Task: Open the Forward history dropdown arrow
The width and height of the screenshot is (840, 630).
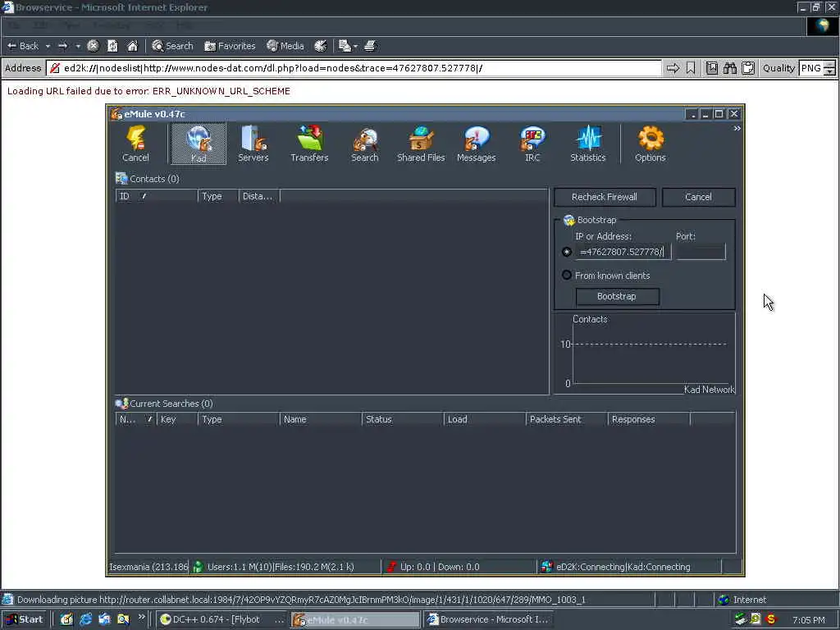Action: click(78, 46)
